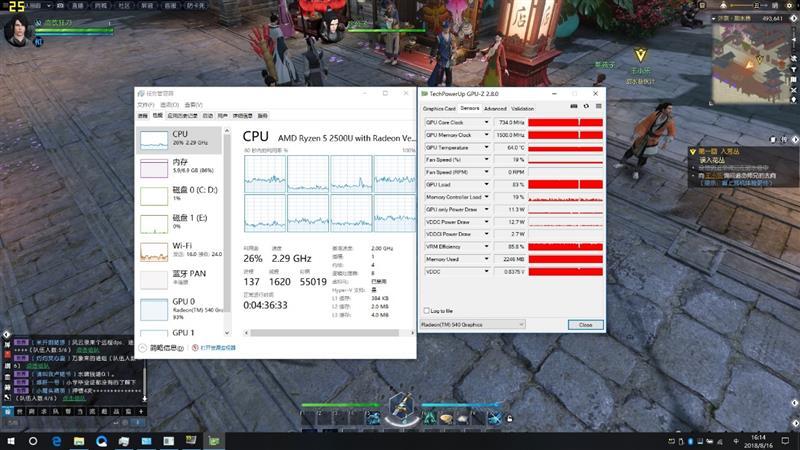Viewport: 800px width, 450px height.
Task: Click the player portrait avatar in the game
Action: coord(18,32)
